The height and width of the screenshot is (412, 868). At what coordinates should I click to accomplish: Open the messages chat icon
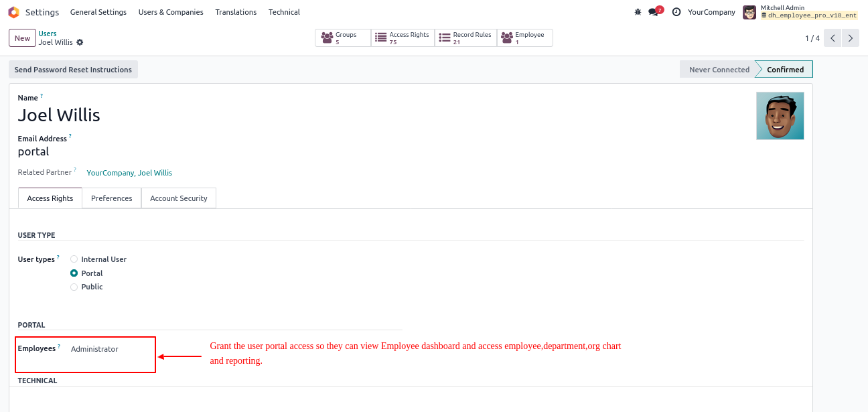point(654,12)
